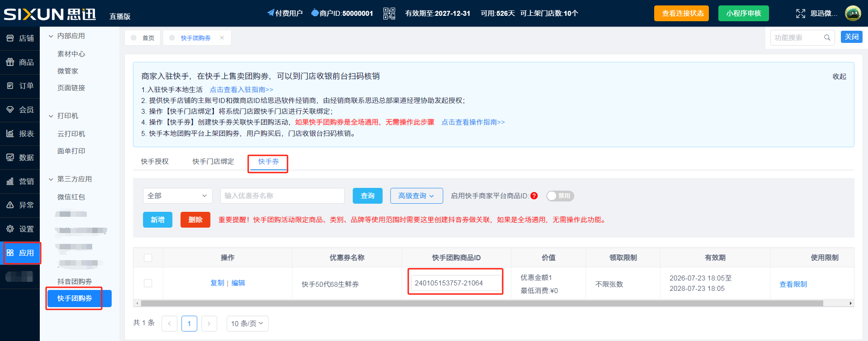Expand the 高级查询 dropdown
Image resolution: width=868 pixels, height=341 pixels.
point(416,196)
